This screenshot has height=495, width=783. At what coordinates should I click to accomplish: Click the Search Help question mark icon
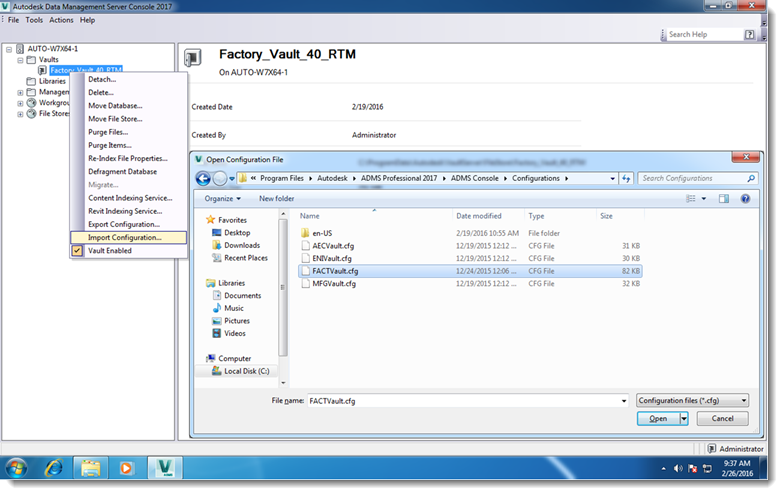coord(749,34)
